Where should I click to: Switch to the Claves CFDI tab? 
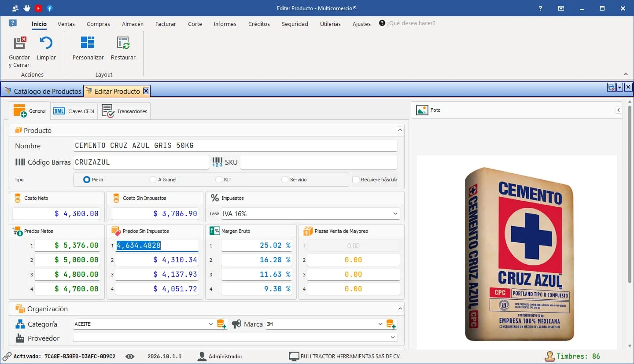coord(74,111)
